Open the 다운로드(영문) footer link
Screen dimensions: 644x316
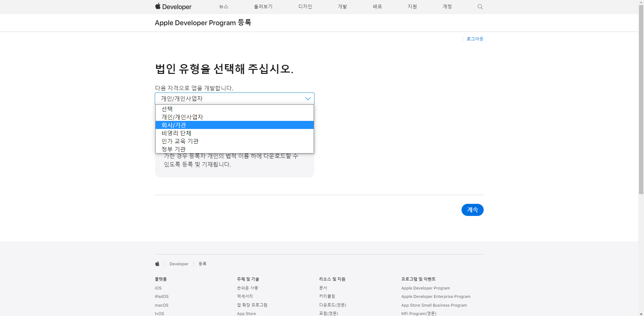point(332,305)
